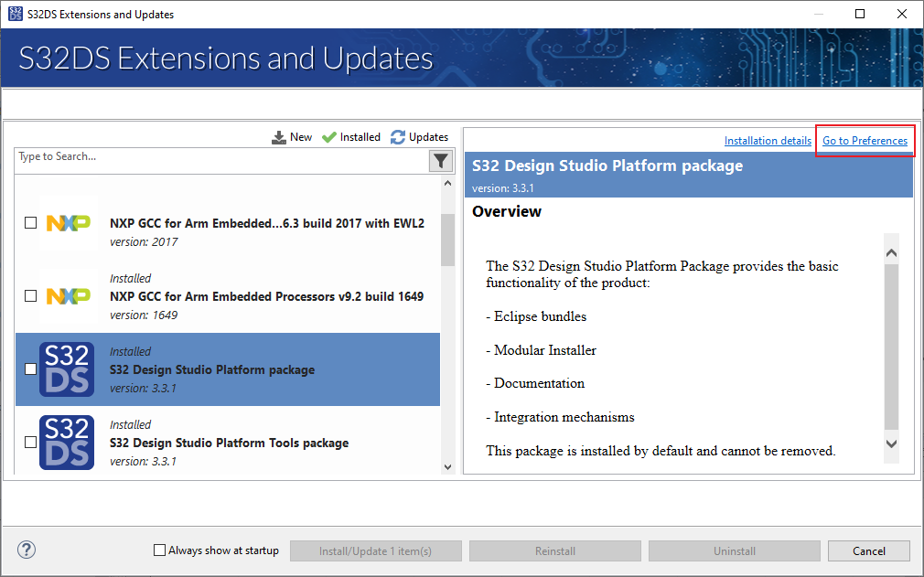Click the help question mark icon
Image resolution: width=924 pixels, height=577 pixels.
[x=26, y=550]
